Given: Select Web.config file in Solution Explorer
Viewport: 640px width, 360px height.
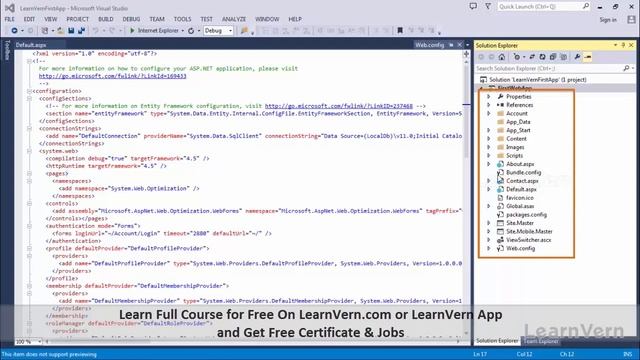Looking at the screenshot, I should tap(520, 248).
